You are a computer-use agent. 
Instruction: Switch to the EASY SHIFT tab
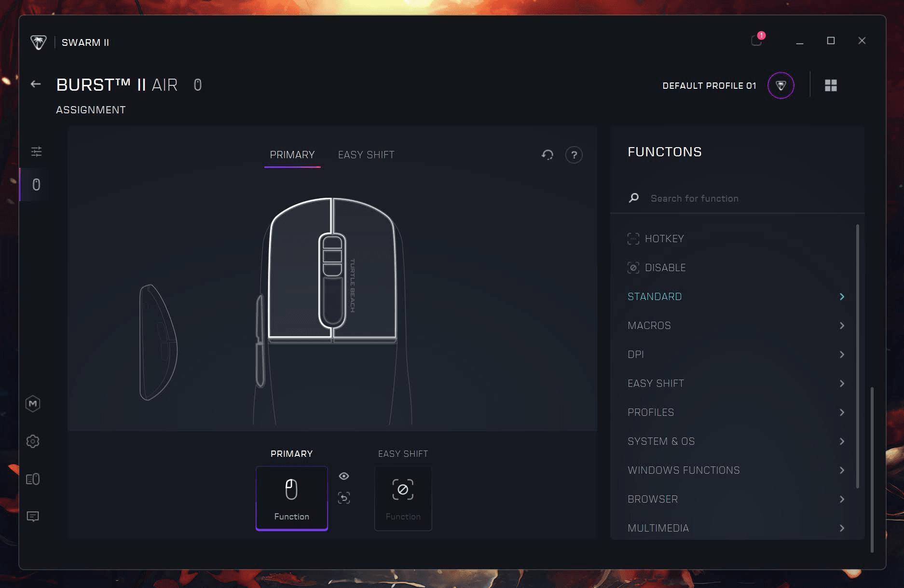366,155
